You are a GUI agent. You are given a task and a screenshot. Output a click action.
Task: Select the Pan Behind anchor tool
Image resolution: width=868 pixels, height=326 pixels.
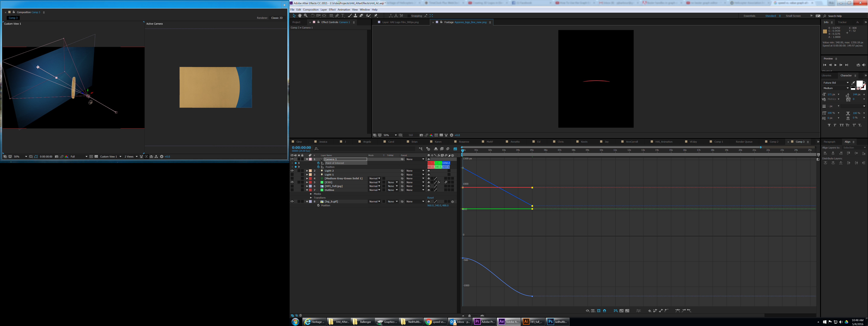[x=324, y=16]
